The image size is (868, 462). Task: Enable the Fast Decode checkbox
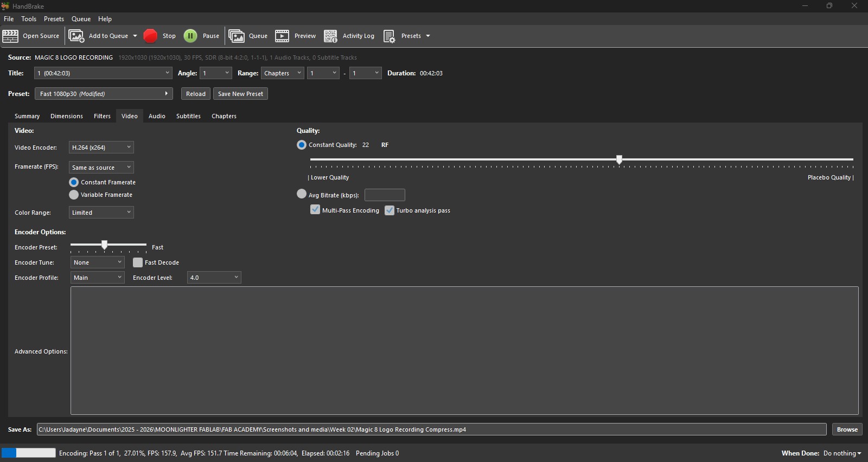[138, 262]
